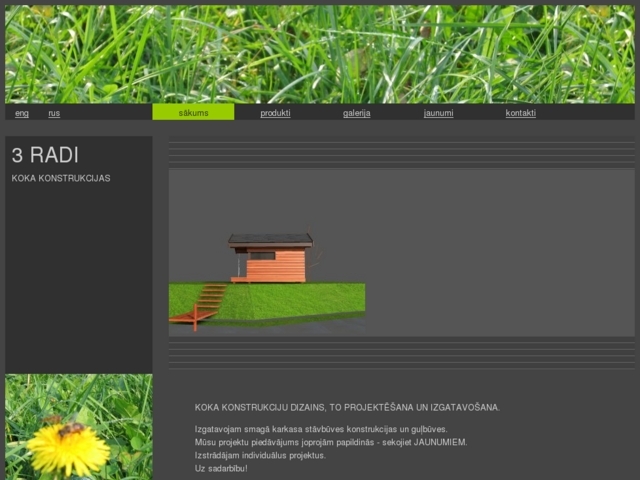Click the bee on the dandelion
640x480 pixels.
(71, 430)
